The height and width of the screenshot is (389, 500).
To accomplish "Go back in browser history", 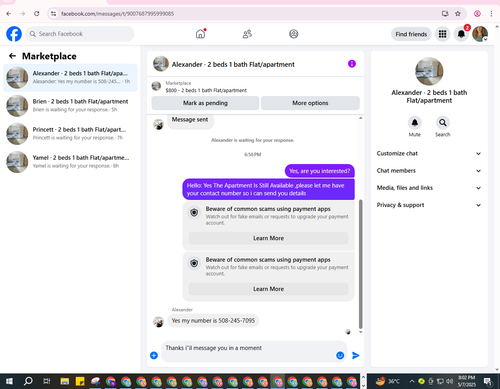I will point(9,14).
